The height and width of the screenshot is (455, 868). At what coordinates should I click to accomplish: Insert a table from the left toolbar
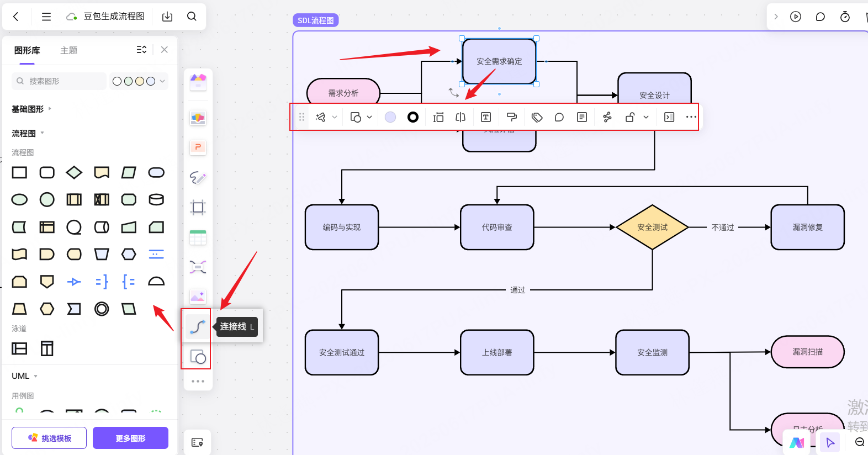198,237
